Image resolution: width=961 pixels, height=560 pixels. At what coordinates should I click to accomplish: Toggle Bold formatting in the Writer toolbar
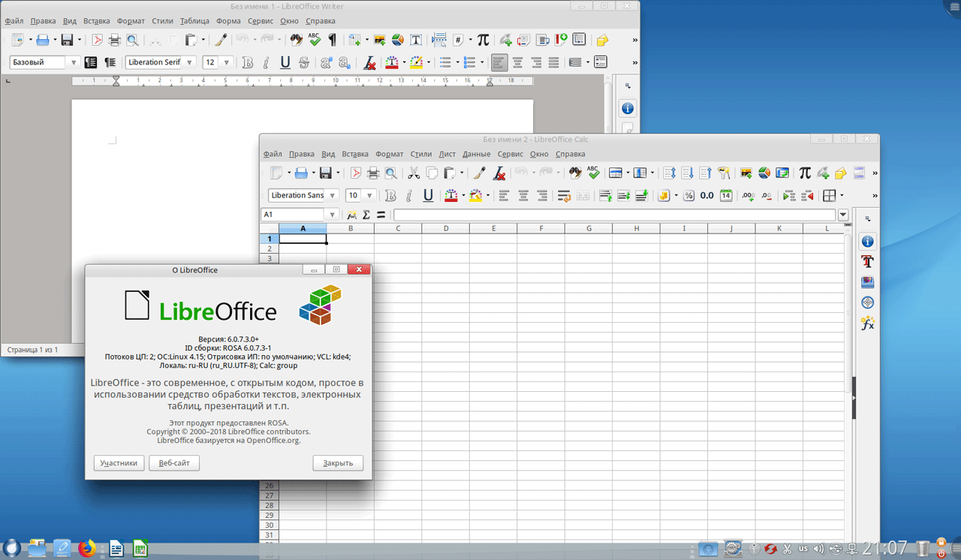247,62
